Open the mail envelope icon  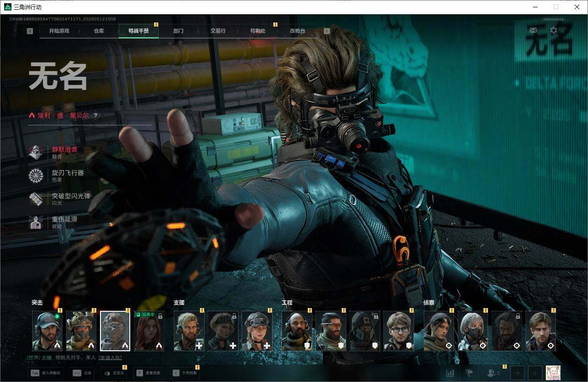click(533, 30)
